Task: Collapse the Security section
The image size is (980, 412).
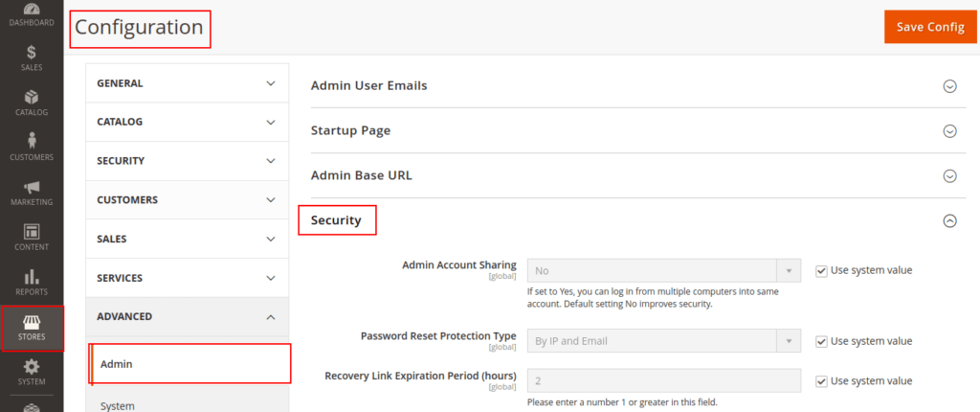Action: 949,220
